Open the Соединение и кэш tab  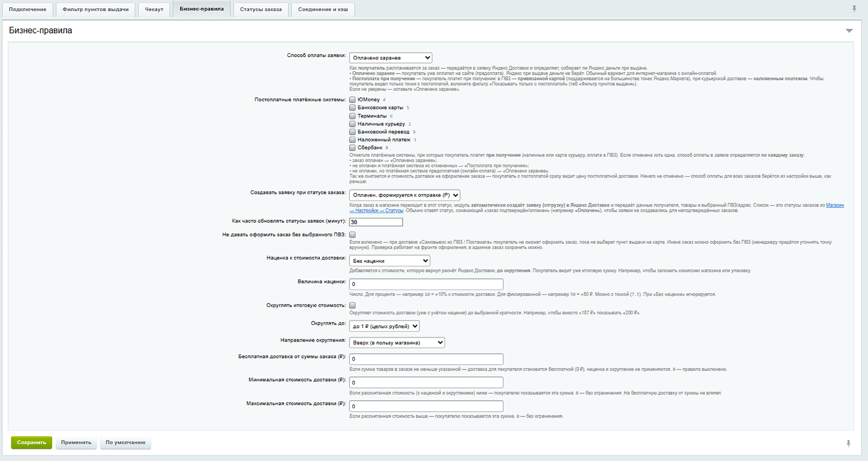(323, 10)
